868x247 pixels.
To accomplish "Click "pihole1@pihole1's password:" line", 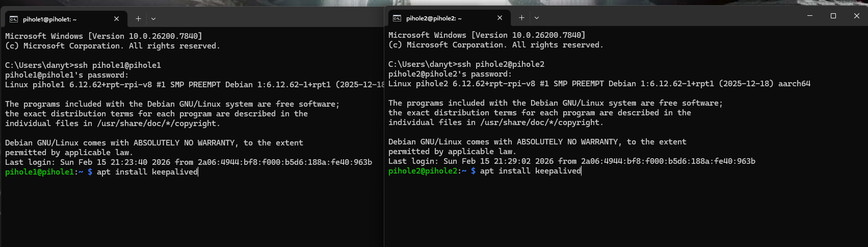I will click(67, 75).
